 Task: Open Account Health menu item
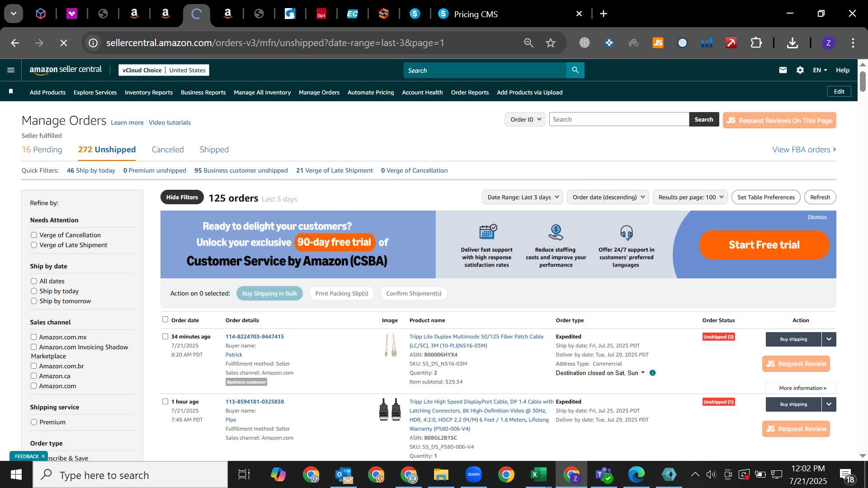(x=422, y=92)
